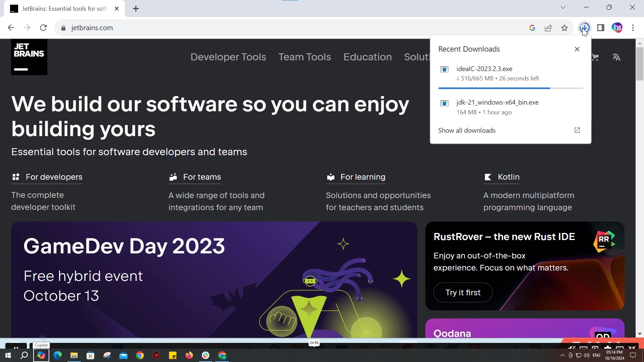Screen dimensions: 644x362
Task: Click the Google Search side panel icon
Action: click(x=532, y=27)
